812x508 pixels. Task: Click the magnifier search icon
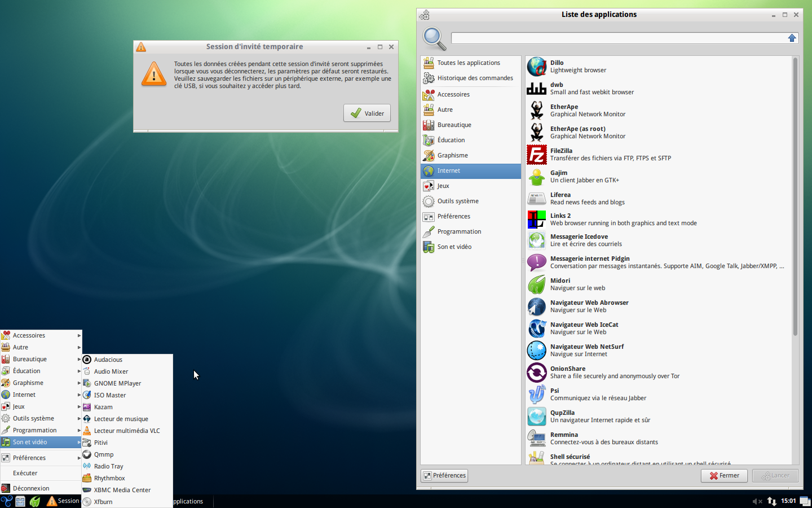[x=434, y=38]
